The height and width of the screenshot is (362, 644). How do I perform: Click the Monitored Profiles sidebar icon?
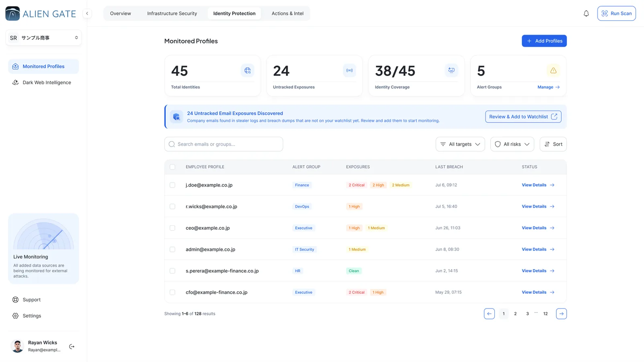click(15, 66)
